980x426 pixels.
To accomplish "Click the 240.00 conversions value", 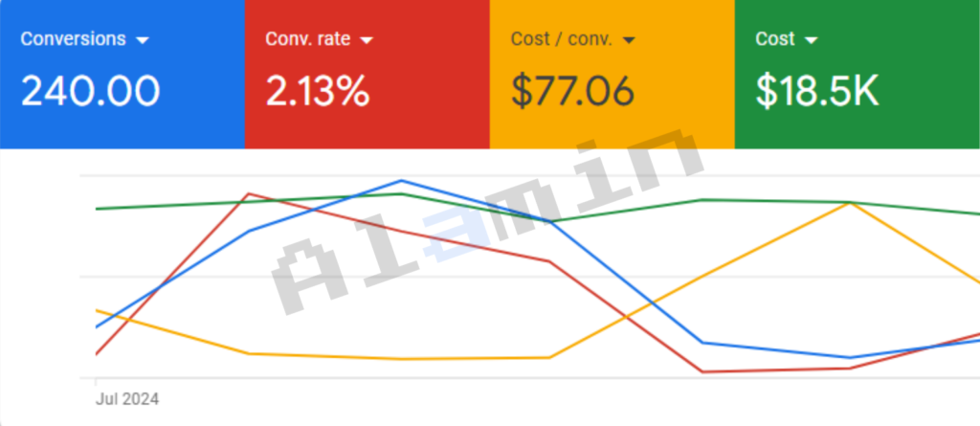I will tap(90, 91).
